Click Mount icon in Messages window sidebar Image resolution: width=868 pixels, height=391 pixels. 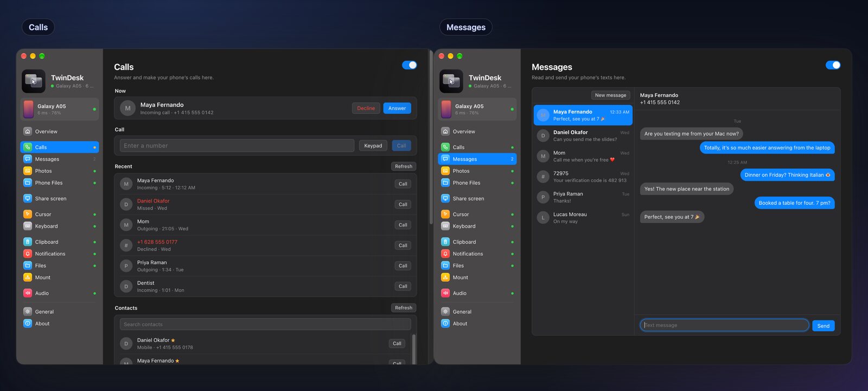click(445, 278)
